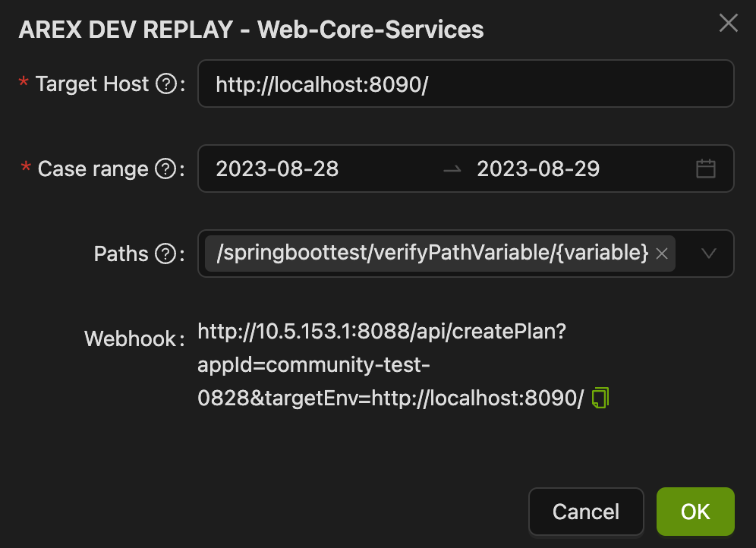Image resolution: width=756 pixels, height=548 pixels.
Task: Click the Paths help question-mark icon
Action: [x=166, y=254]
